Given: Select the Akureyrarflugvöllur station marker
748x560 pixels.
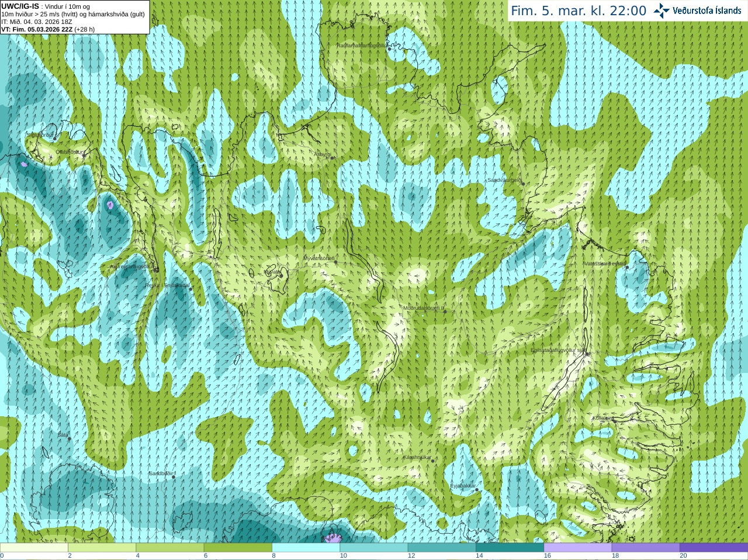Looking at the screenshot, I should [156, 270].
